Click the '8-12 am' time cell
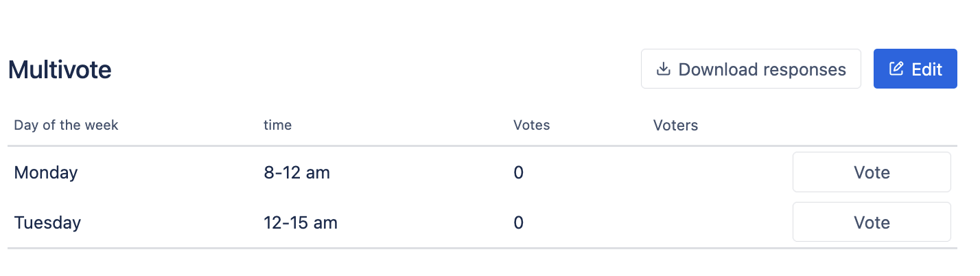 tap(296, 172)
